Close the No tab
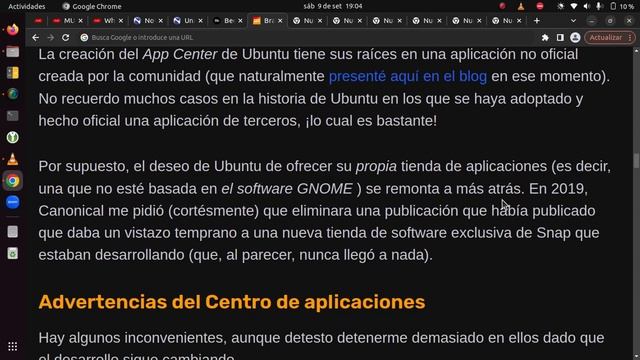The height and width of the screenshot is (360, 640). (160, 20)
